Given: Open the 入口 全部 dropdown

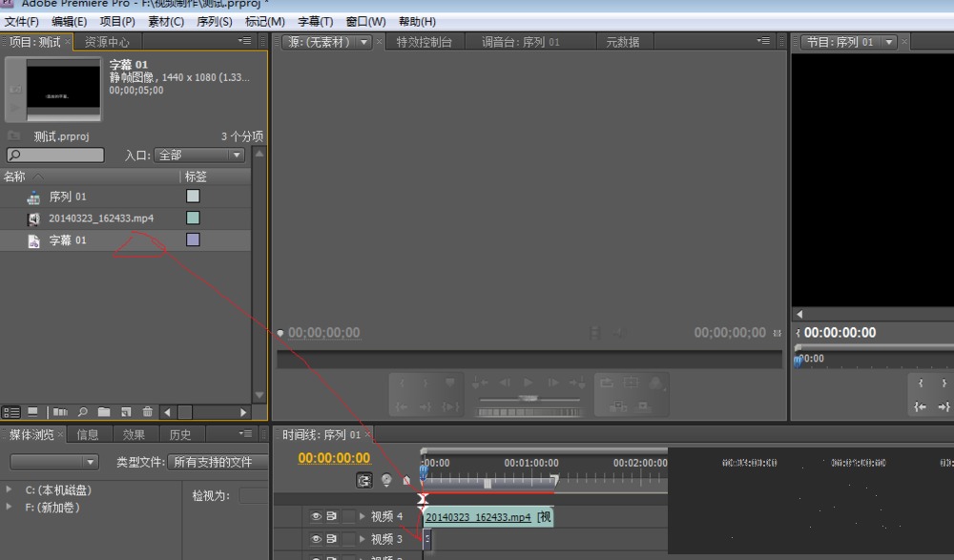Looking at the screenshot, I should pos(199,156).
